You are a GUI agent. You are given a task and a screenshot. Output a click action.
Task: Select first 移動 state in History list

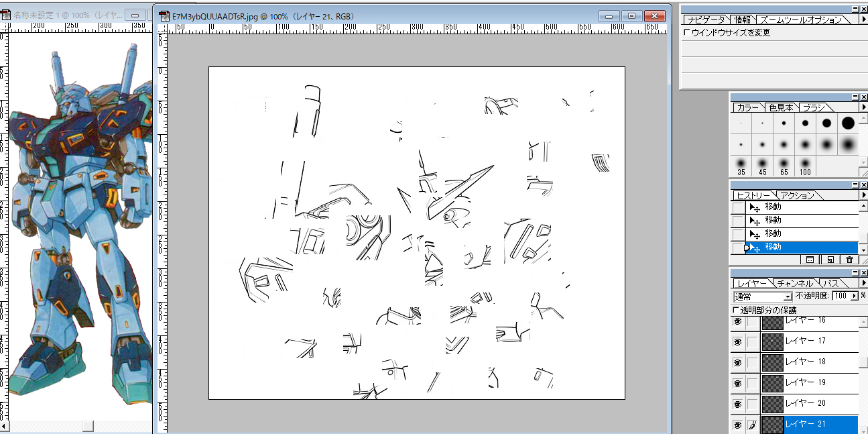coord(802,207)
